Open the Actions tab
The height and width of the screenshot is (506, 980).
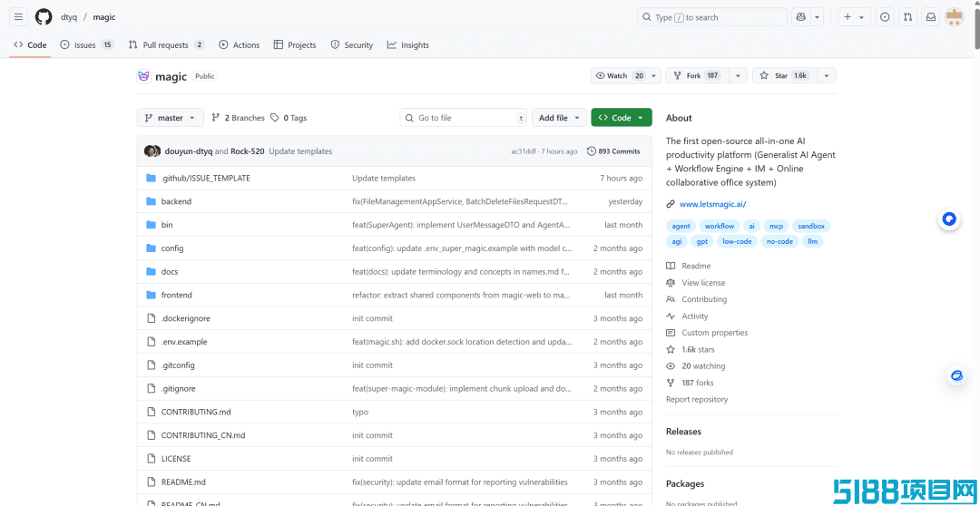point(240,45)
